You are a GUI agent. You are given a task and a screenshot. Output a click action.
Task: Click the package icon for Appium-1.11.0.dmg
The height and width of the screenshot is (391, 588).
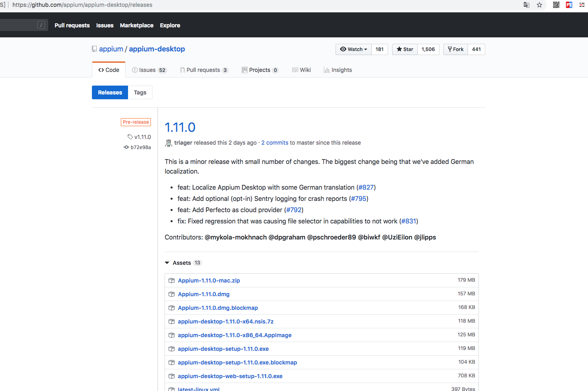[171, 294]
